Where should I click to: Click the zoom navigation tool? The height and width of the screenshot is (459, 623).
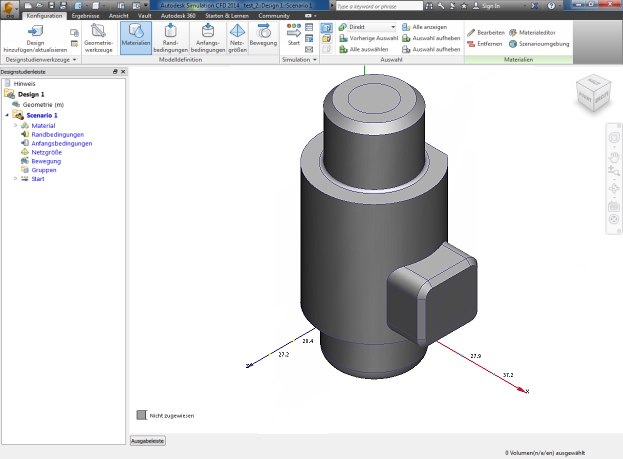click(614, 171)
